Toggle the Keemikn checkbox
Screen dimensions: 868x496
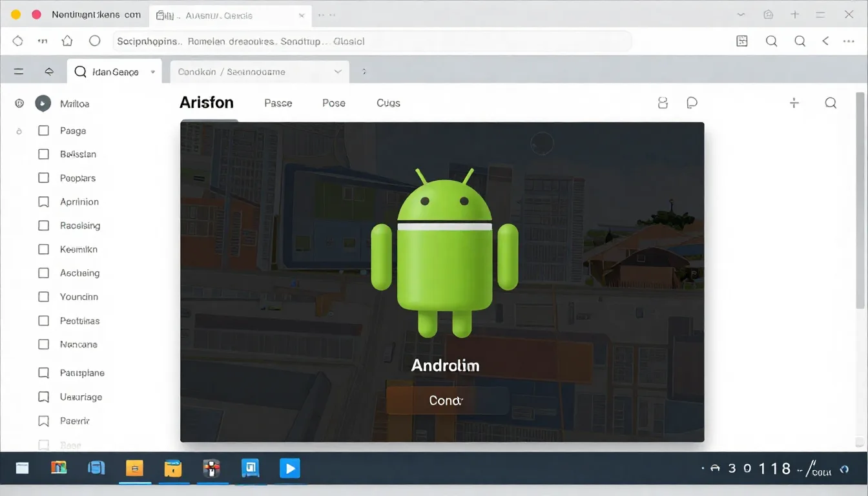[44, 249]
